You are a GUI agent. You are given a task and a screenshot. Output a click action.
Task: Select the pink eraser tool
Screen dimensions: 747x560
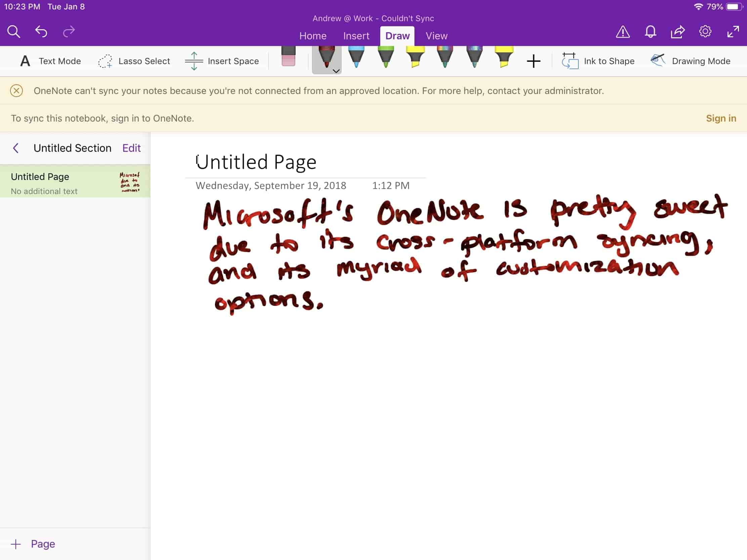[288, 57]
